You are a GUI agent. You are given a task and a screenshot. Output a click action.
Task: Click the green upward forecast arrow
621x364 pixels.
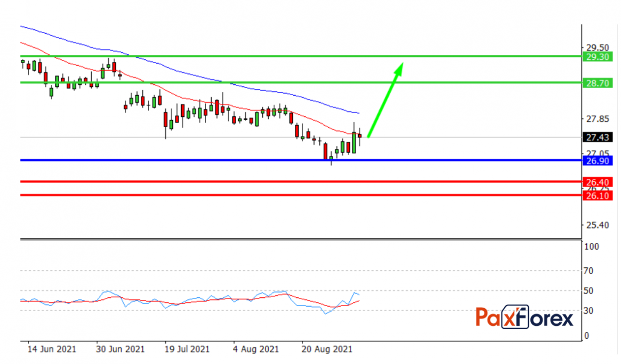click(386, 99)
